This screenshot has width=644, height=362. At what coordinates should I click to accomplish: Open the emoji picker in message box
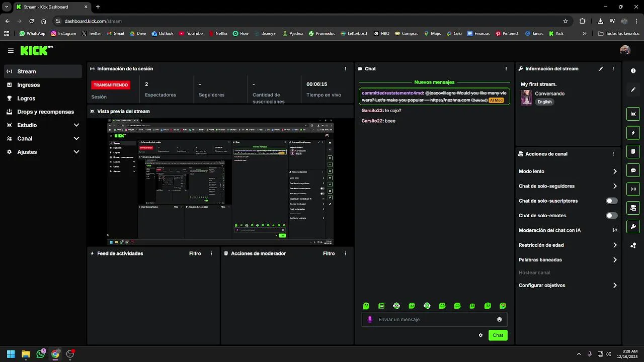pyautogui.click(x=499, y=319)
